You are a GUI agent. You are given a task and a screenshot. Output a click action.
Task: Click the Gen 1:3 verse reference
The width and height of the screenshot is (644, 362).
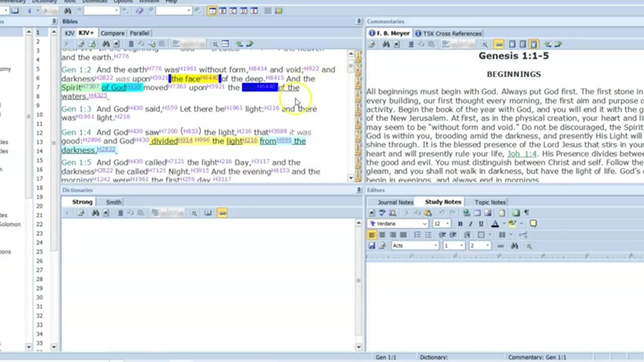tap(76, 109)
